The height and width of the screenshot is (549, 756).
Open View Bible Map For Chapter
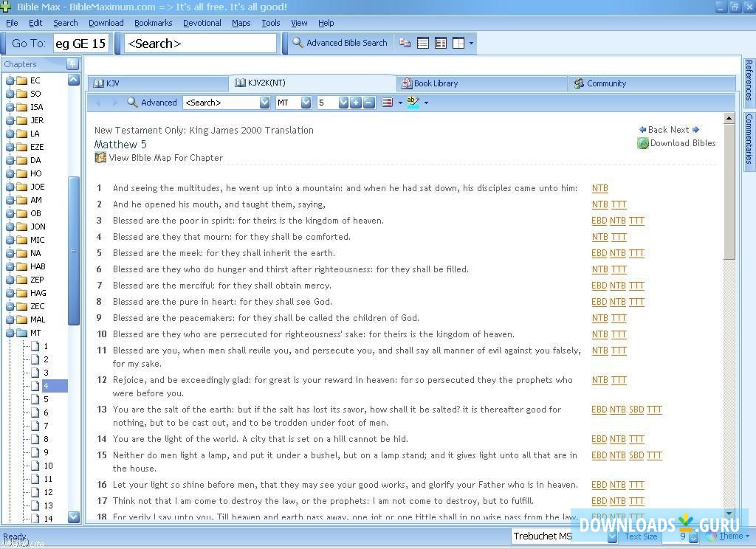click(165, 157)
